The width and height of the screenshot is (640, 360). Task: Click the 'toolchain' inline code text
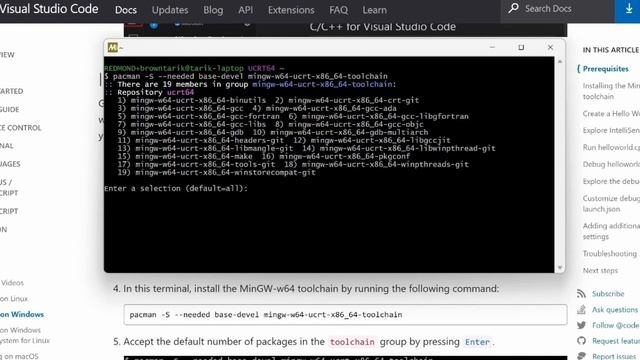(352, 342)
